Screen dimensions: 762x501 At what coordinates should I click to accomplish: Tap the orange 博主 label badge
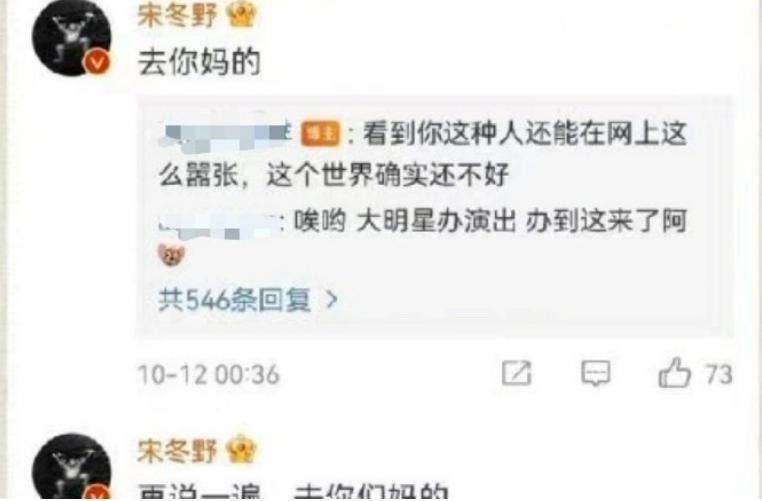click(x=321, y=134)
